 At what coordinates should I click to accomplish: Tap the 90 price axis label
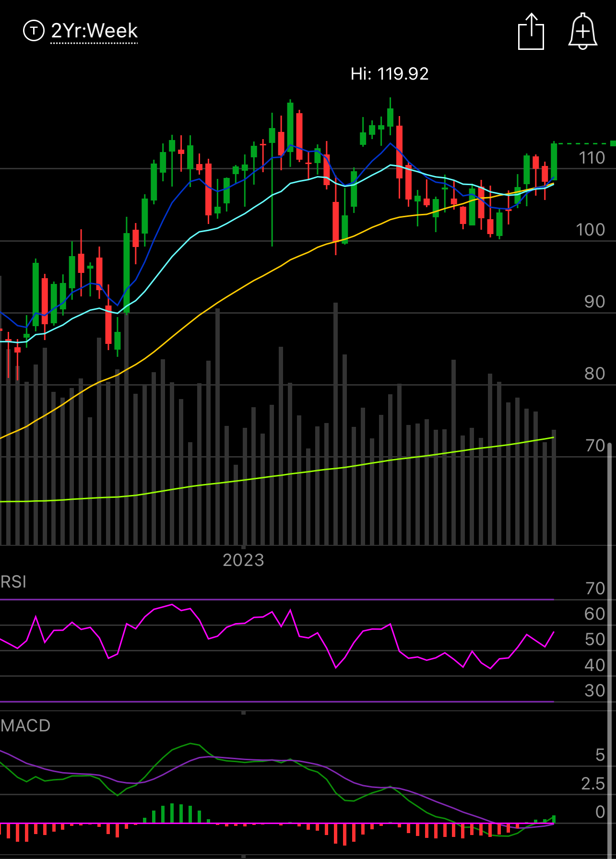(x=594, y=302)
